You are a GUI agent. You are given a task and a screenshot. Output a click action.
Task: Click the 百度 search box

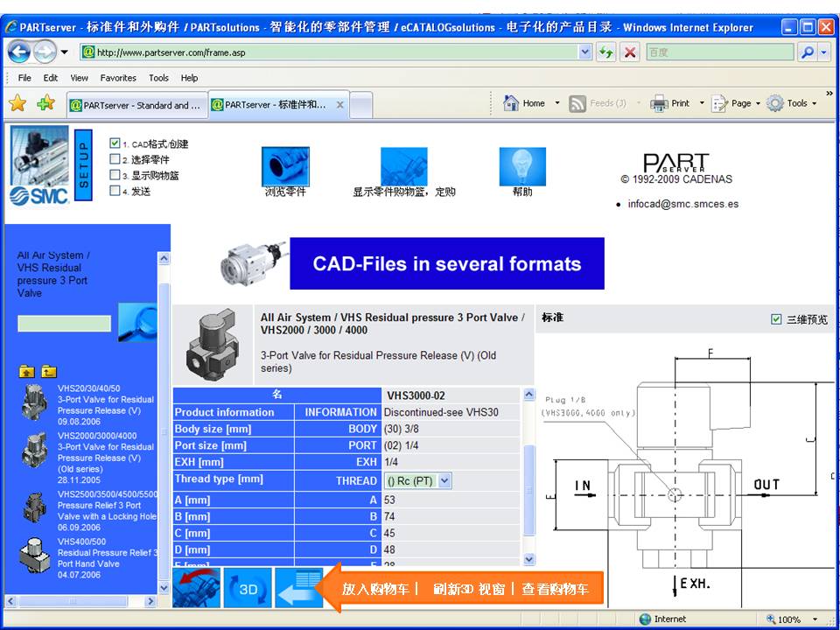tap(719, 52)
